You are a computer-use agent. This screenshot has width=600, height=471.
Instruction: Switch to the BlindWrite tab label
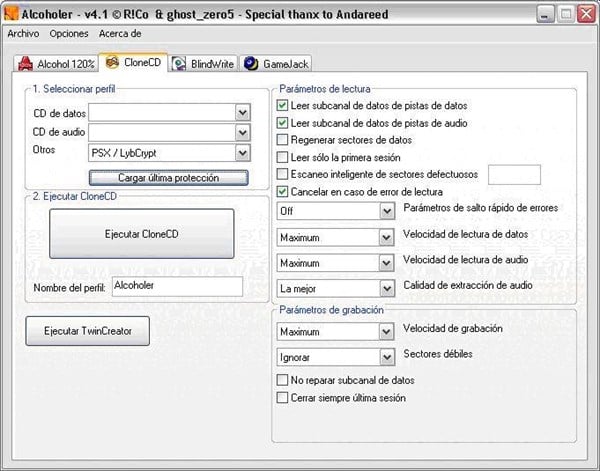212,64
